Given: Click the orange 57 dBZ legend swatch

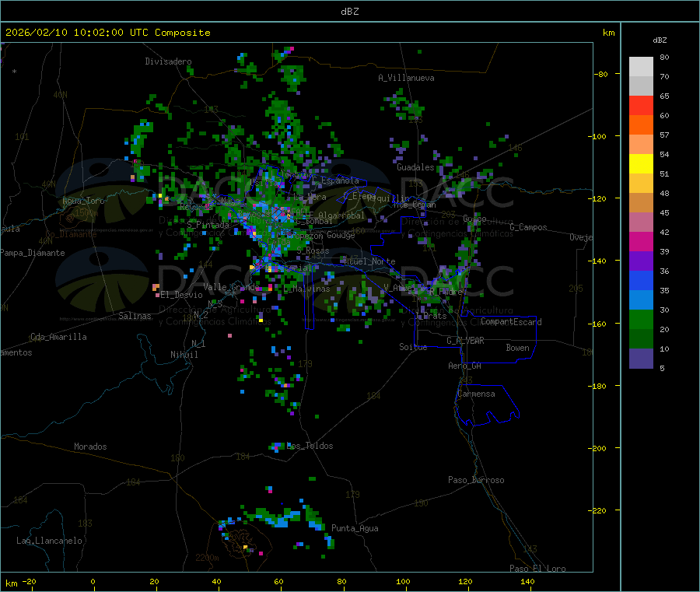Looking at the screenshot, I should pos(641,125).
